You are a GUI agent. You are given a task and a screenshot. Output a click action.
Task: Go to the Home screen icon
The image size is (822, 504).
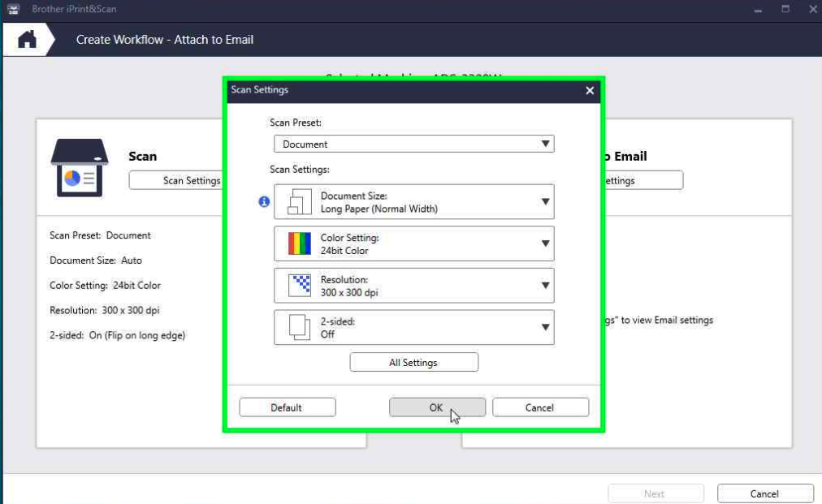click(x=27, y=39)
